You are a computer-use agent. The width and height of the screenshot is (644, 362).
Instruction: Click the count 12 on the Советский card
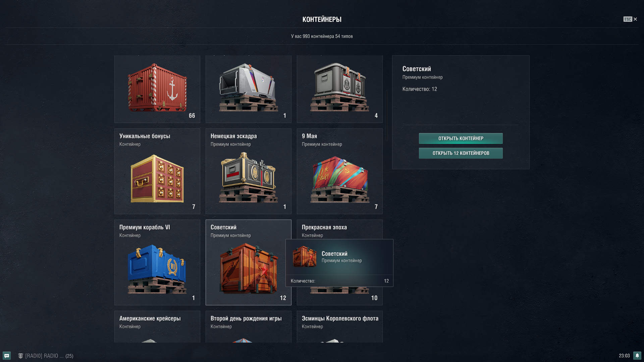click(283, 298)
